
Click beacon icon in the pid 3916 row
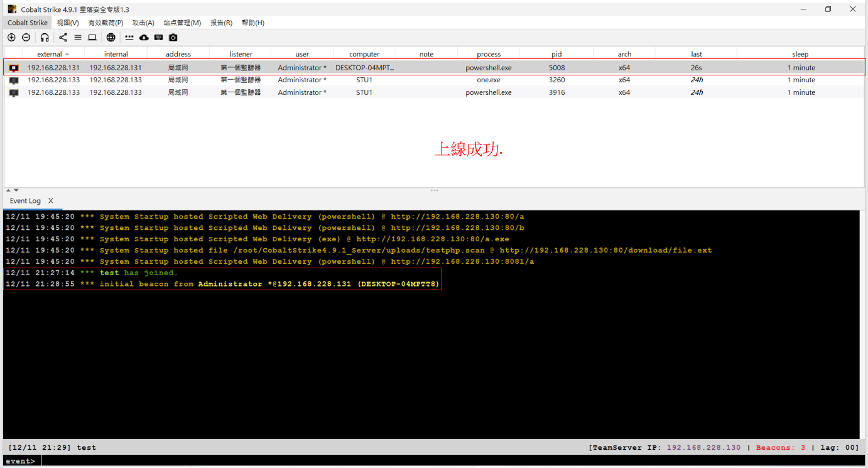click(14, 92)
